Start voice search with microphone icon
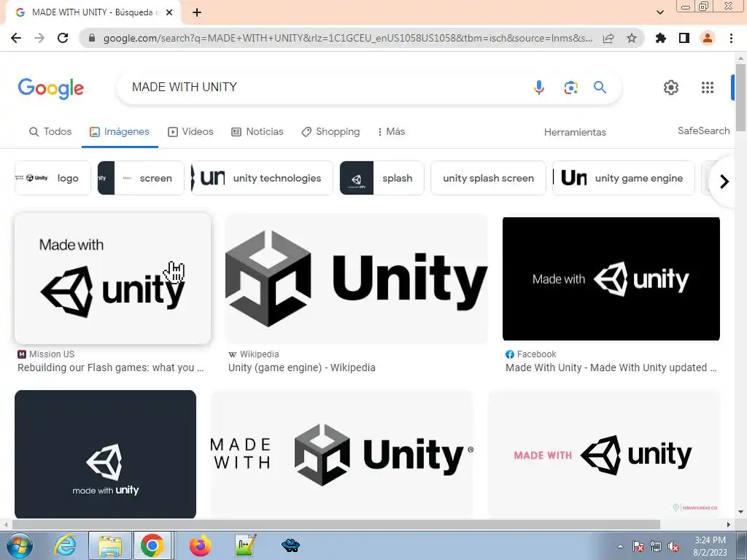Viewport: 747px width, 560px height. click(x=539, y=87)
